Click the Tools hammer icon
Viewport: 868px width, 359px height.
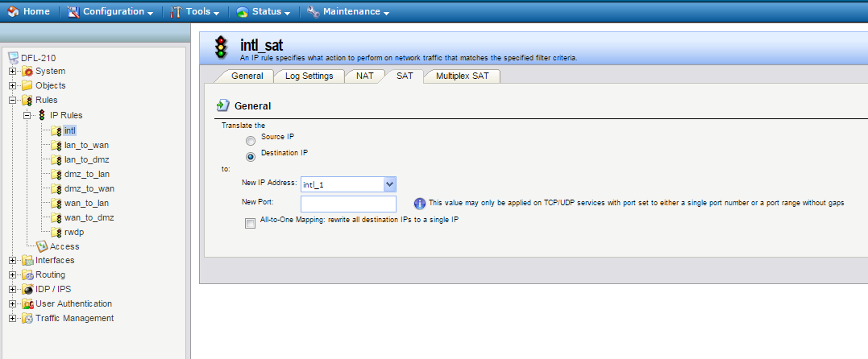point(176,11)
